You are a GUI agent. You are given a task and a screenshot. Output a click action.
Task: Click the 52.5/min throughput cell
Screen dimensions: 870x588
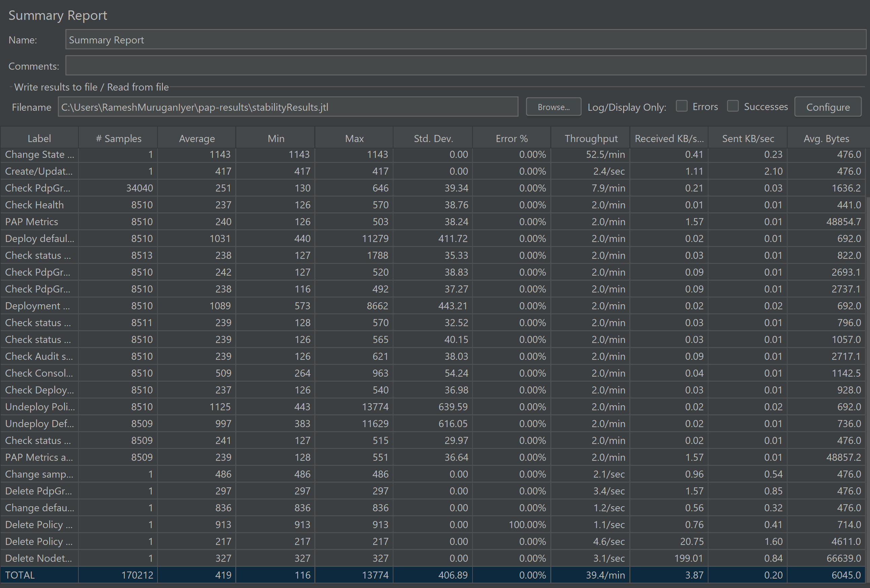590,154
